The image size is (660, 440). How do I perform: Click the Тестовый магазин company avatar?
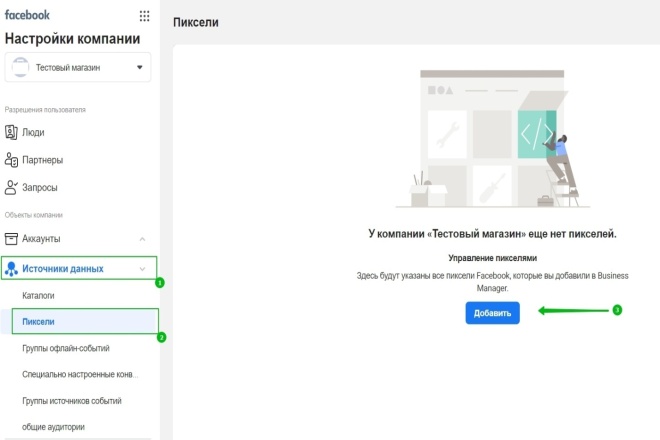pos(20,67)
